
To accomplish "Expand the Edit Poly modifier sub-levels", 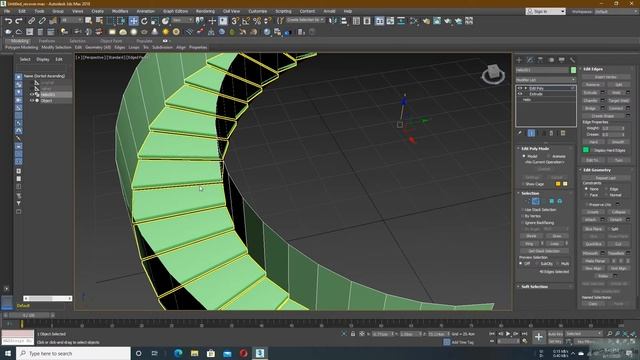I will coord(526,88).
